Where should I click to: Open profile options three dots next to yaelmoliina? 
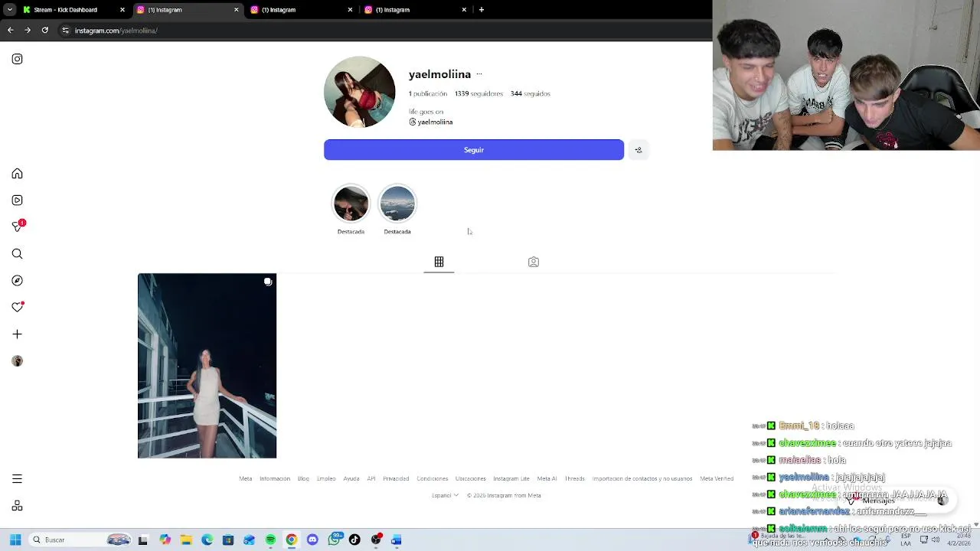point(479,74)
